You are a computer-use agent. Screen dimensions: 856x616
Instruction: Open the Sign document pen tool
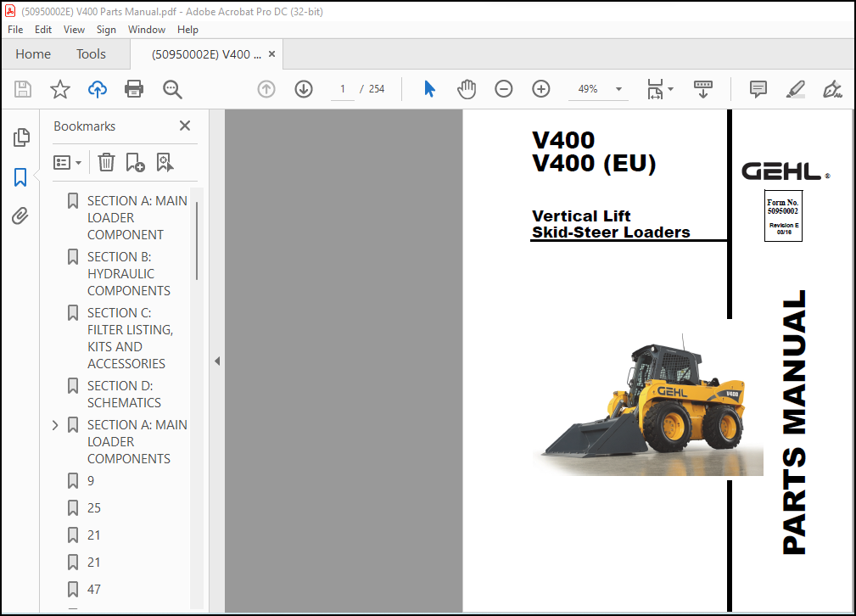click(x=832, y=89)
